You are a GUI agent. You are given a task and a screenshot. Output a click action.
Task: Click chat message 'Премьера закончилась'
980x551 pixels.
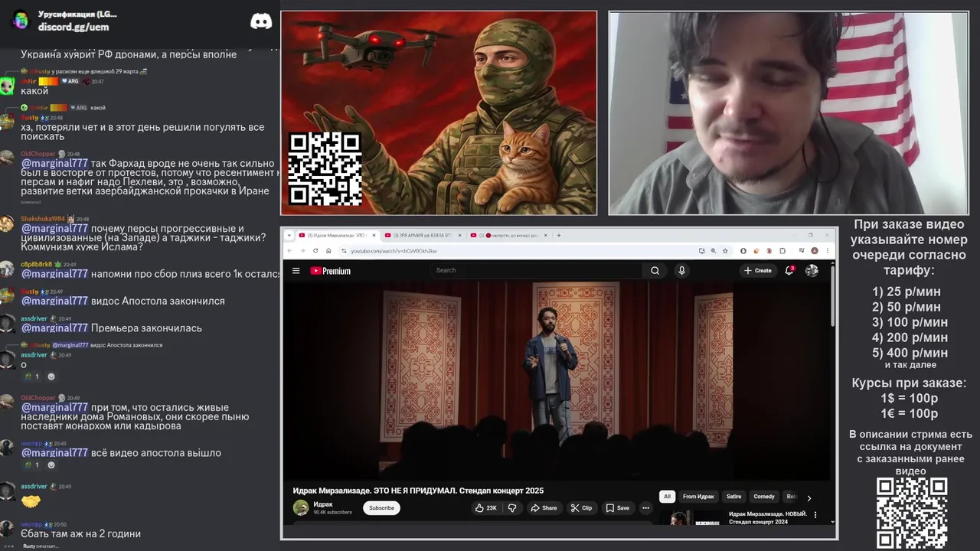coord(146,328)
